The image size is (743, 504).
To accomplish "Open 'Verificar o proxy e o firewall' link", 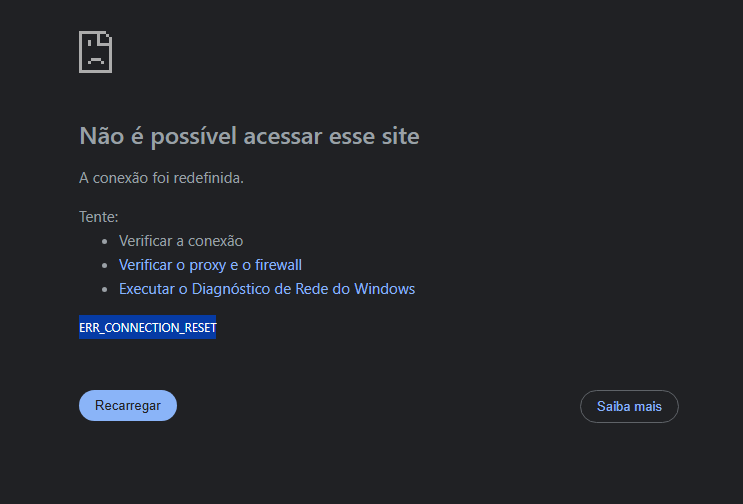I will click(x=210, y=265).
